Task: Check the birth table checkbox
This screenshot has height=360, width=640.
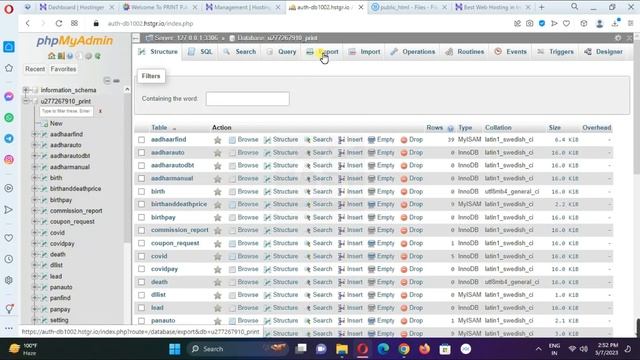Action: [x=141, y=191]
